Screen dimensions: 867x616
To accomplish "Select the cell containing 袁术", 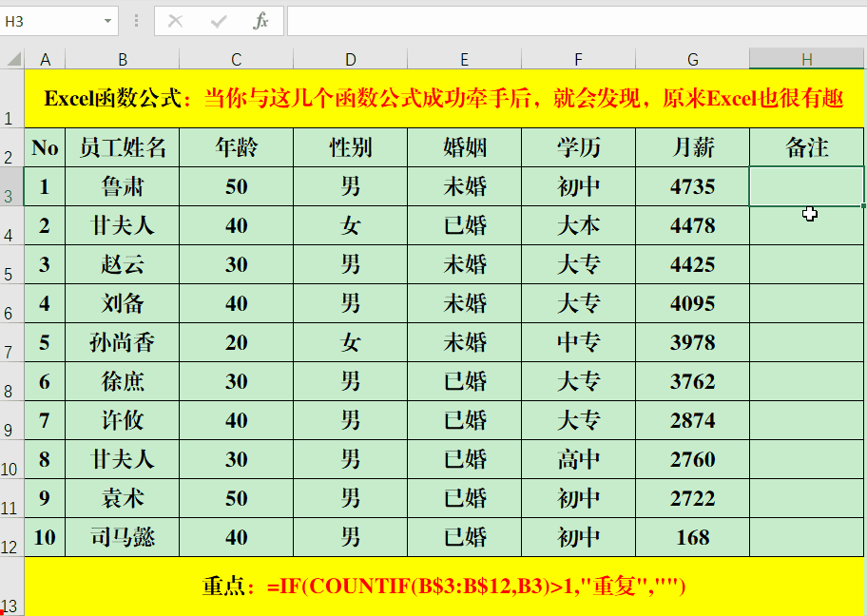I will [x=123, y=498].
